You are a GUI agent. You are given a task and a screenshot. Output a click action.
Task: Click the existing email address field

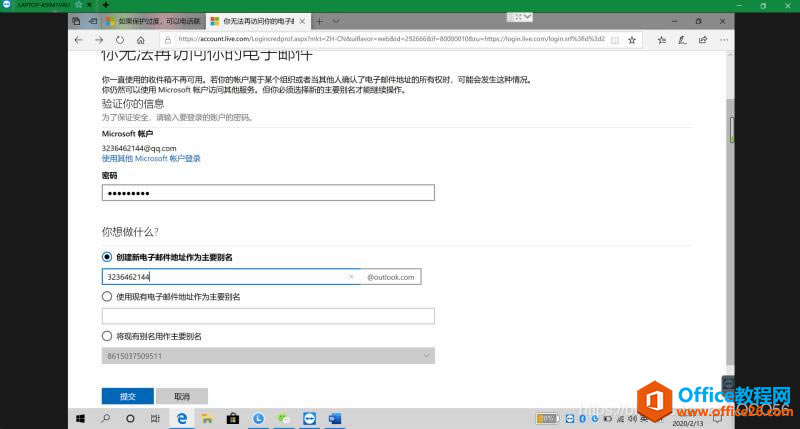coord(268,316)
